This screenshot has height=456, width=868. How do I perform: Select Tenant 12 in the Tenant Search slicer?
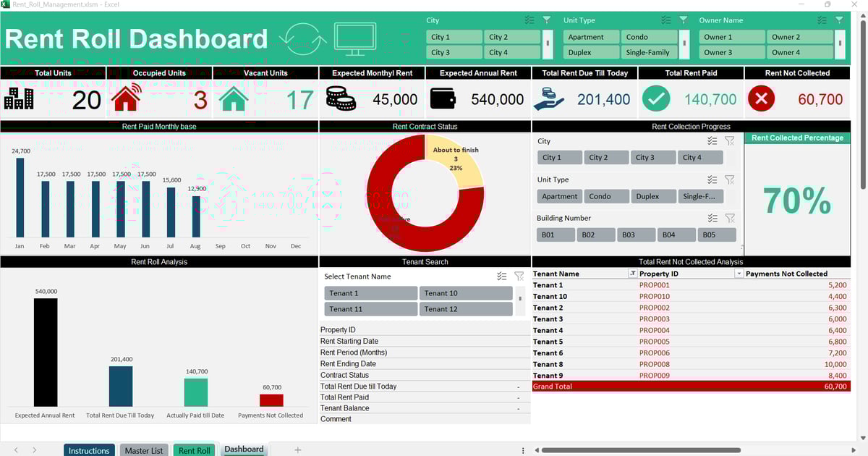[x=466, y=308]
